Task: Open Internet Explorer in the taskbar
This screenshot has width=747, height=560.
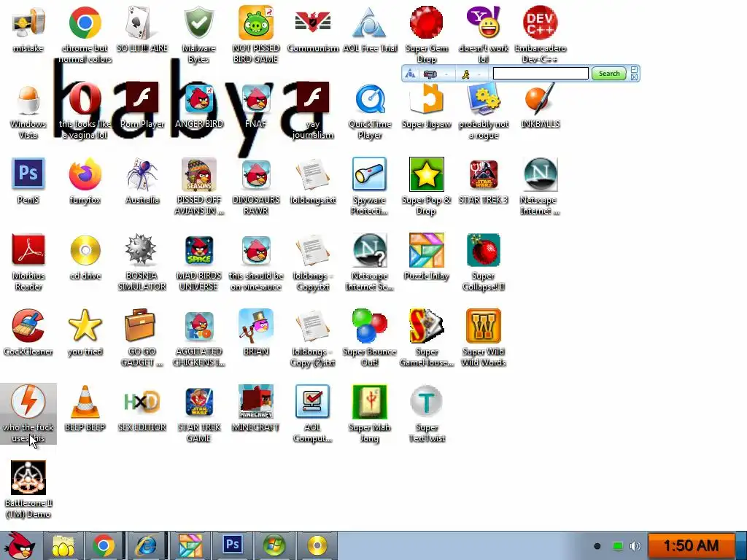Action: tap(146, 545)
